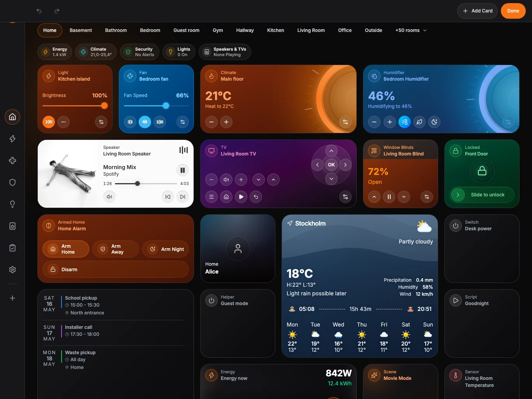This screenshot has width=532, height=399.
Task: Open Living Room TV settings sliders icon
Action: [x=345, y=197]
